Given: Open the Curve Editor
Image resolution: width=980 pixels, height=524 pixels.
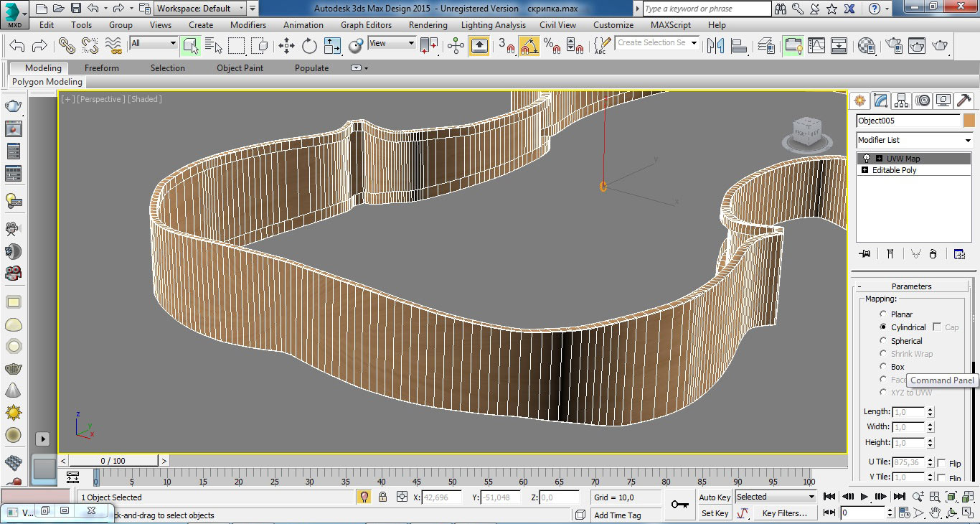Looking at the screenshot, I should [816, 46].
